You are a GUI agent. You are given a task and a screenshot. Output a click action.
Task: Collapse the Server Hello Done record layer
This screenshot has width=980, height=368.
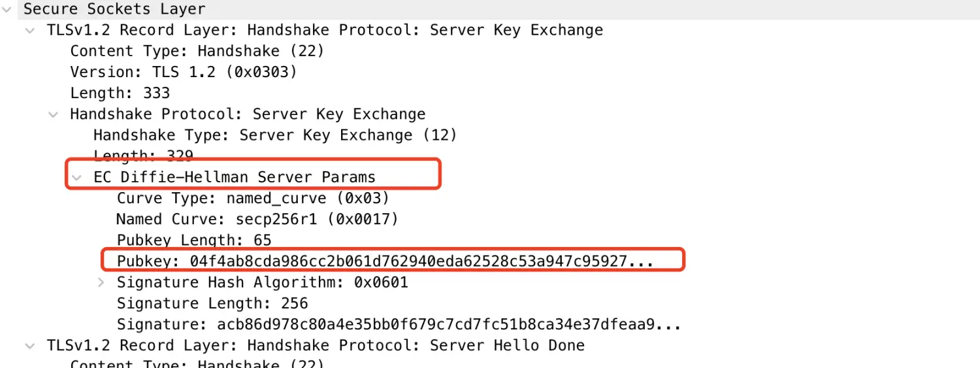[x=30, y=345]
